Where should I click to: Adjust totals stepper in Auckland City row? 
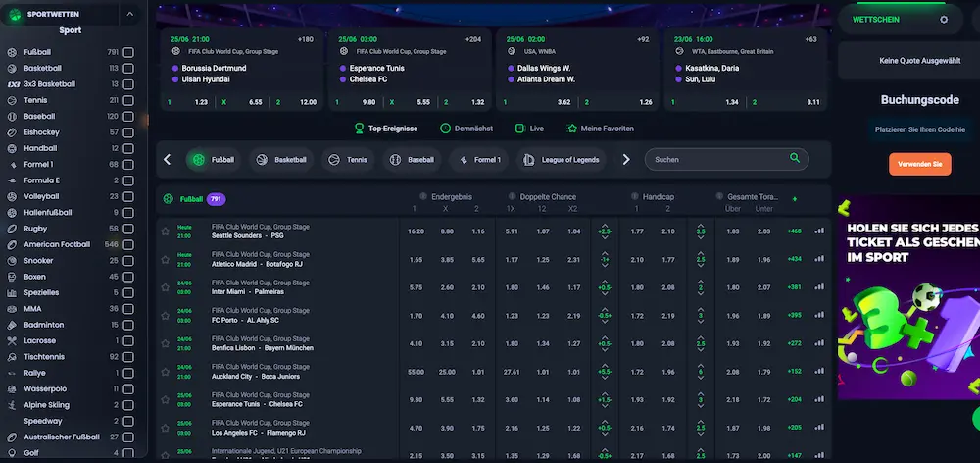click(x=701, y=372)
